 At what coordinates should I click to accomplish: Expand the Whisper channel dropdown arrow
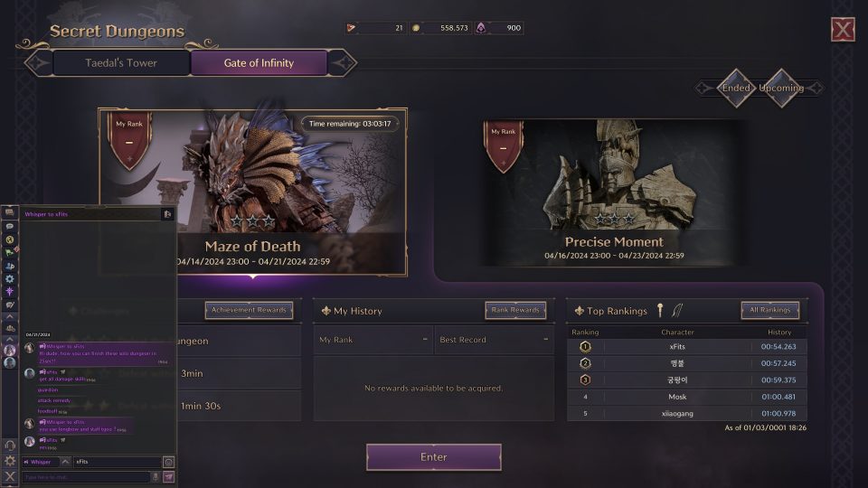[65, 462]
